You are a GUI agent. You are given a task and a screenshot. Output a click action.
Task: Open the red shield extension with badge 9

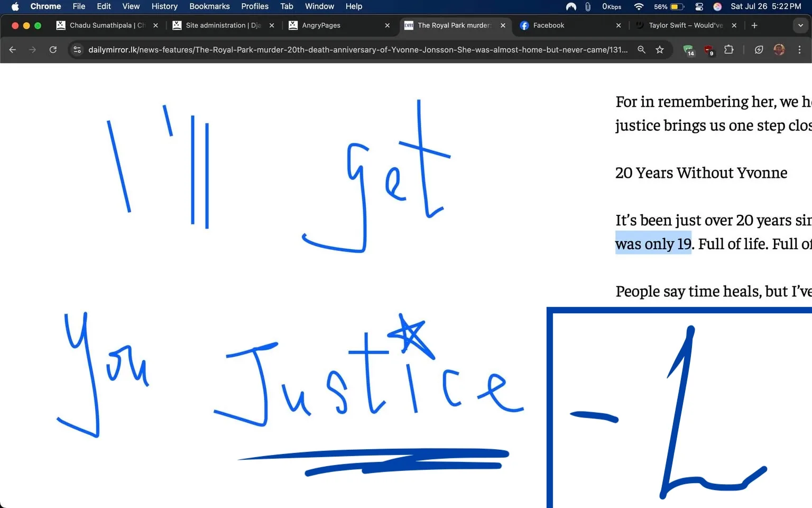708,50
